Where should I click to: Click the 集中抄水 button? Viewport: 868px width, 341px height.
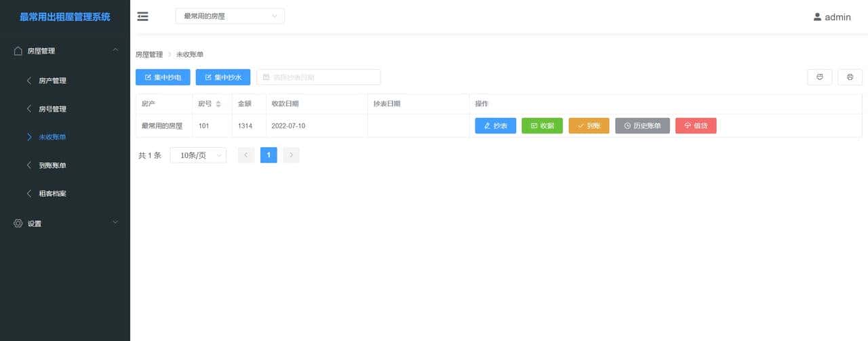coord(223,77)
